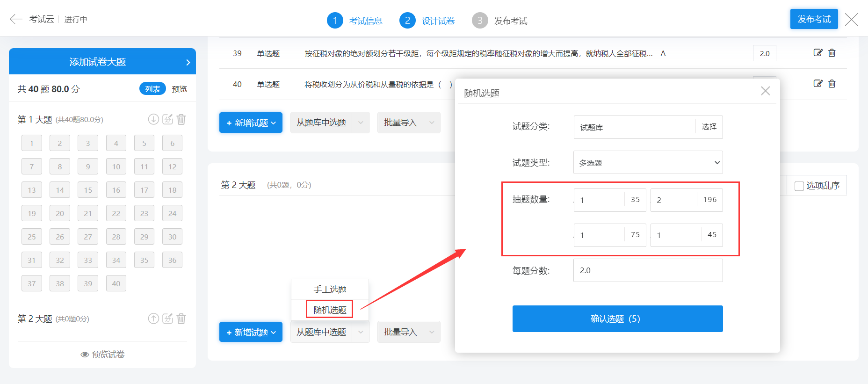Jump to question 15 in the number grid
Image resolution: width=868 pixels, height=384 pixels.
(x=88, y=190)
